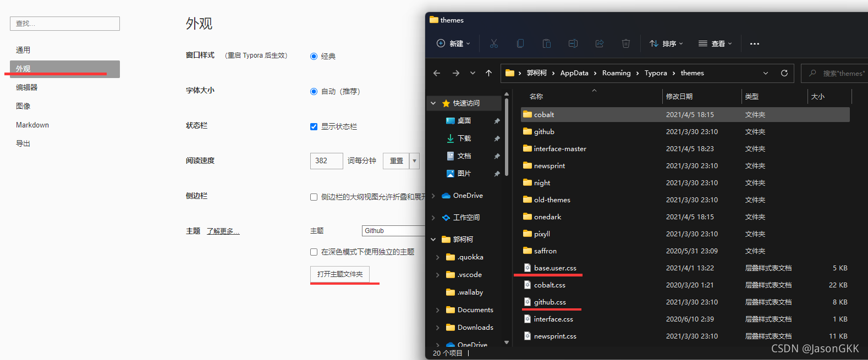Click the 打开主题文件夹 button
This screenshot has height=360, width=868.
(x=340, y=274)
